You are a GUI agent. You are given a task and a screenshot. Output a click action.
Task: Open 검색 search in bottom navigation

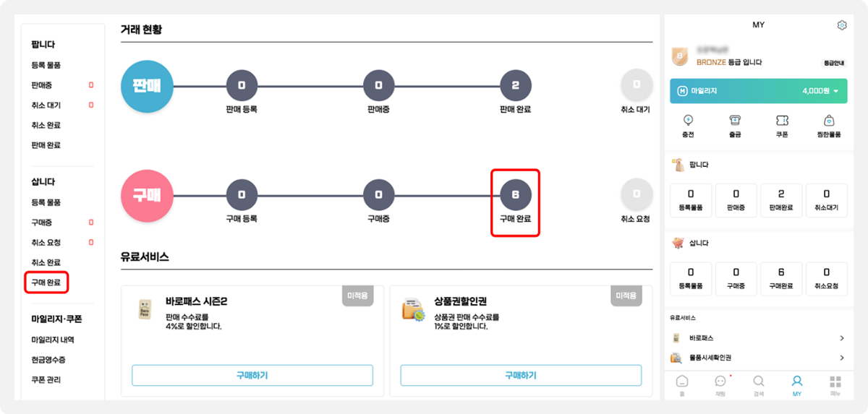(758, 384)
